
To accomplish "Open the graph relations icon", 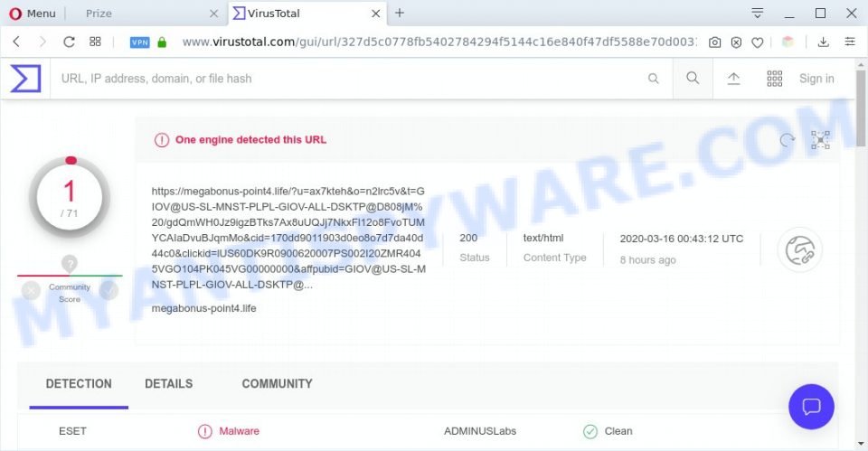I will (x=820, y=140).
